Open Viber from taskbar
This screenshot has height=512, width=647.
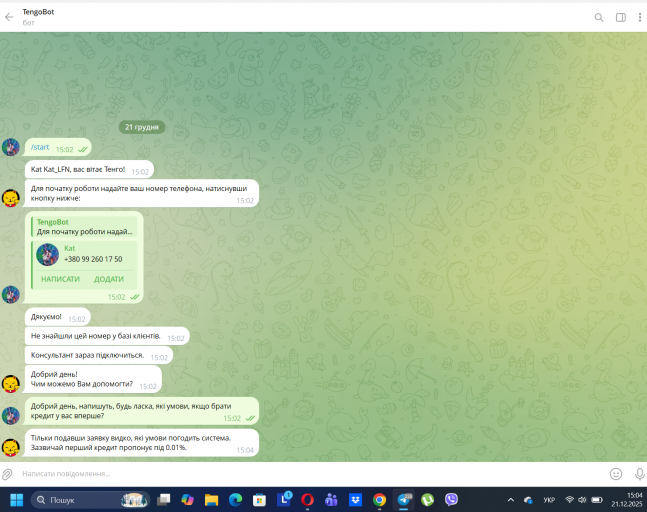pyautogui.click(x=451, y=500)
